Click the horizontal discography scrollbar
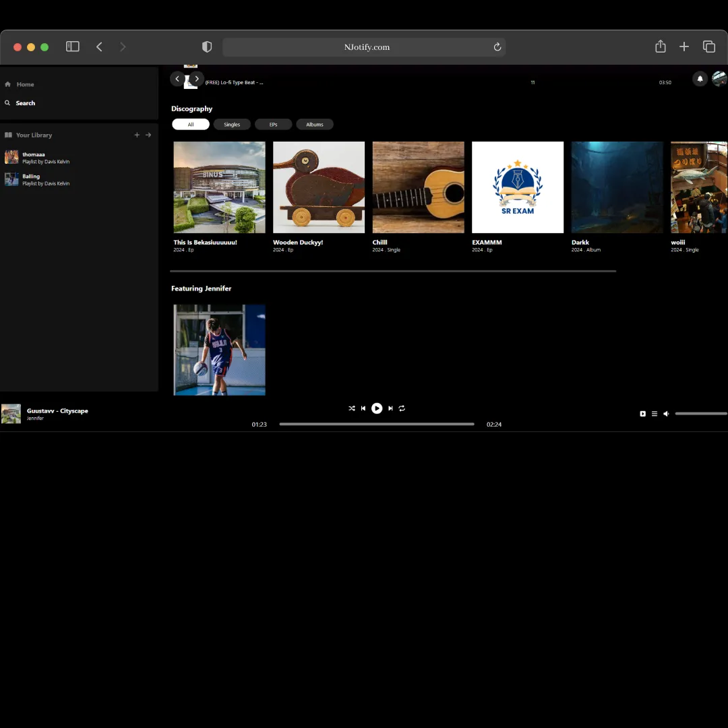The image size is (728, 728). click(393, 271)
